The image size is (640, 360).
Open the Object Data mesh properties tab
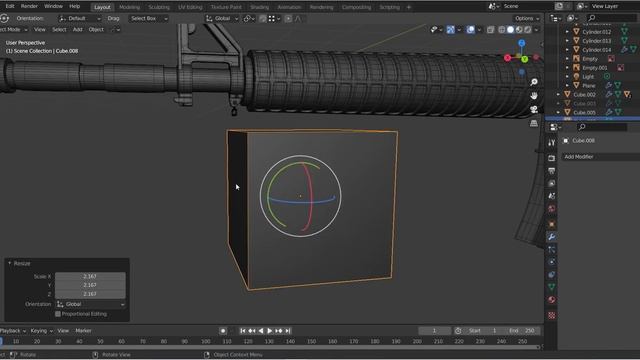click(551, 287)
